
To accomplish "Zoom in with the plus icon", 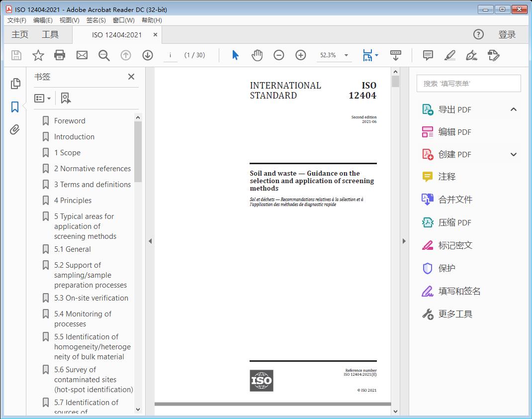I will [x=301, y=55].
